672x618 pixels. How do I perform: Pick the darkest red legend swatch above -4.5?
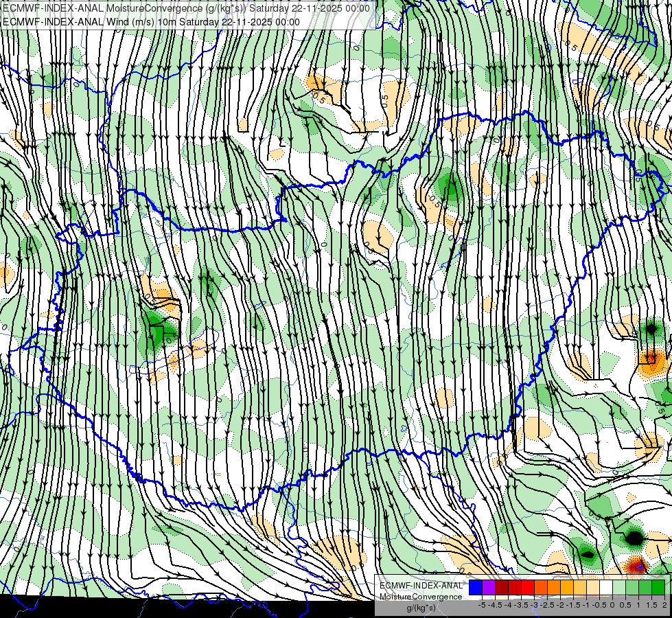click(x=502, y=588)
